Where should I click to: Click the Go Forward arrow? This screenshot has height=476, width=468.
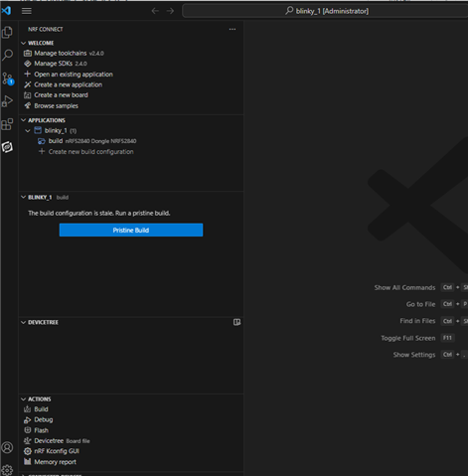pos(170,11)
